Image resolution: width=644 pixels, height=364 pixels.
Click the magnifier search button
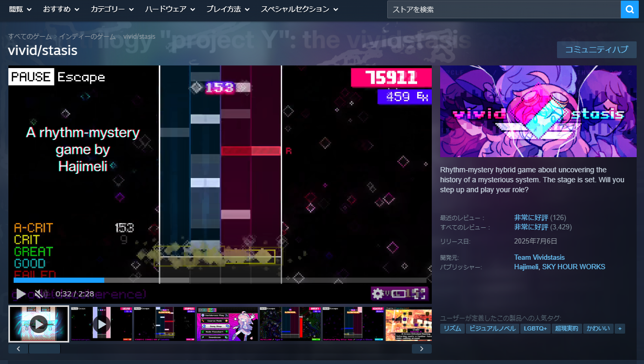pyautogui.click(x=629, y=9)
